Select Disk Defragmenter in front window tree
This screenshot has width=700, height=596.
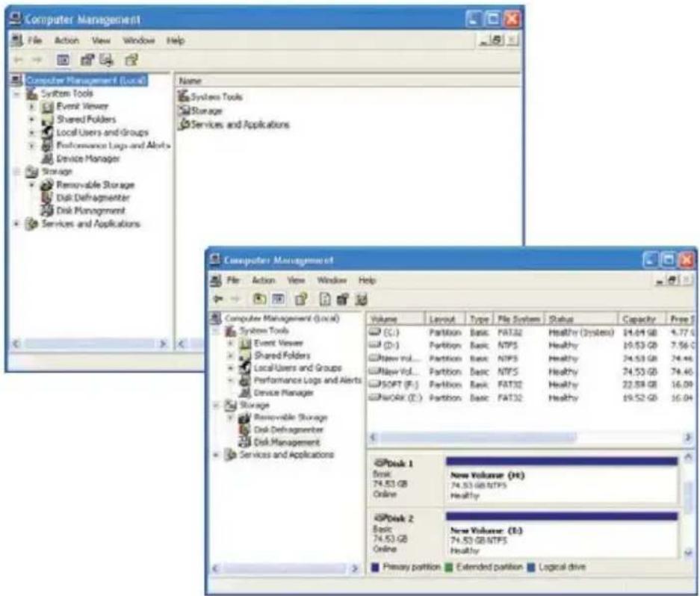288,429
